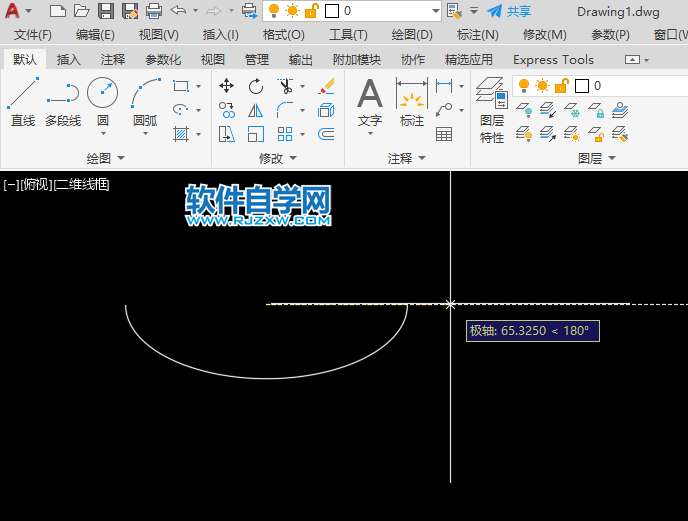Click layer color swatch in ribbon layer panel
Image resolution: width=688 pixels, height=521 pixels.
coord(581,86)
